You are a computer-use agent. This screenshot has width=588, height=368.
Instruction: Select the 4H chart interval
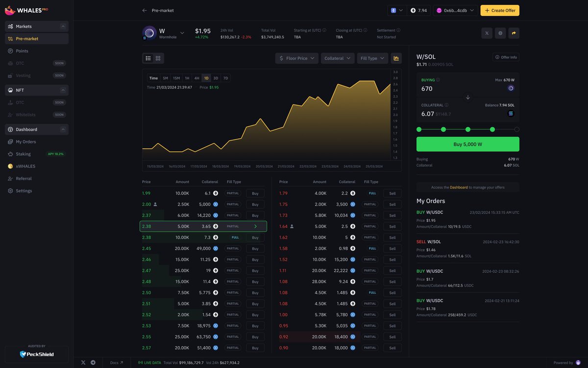pos(196,78)
